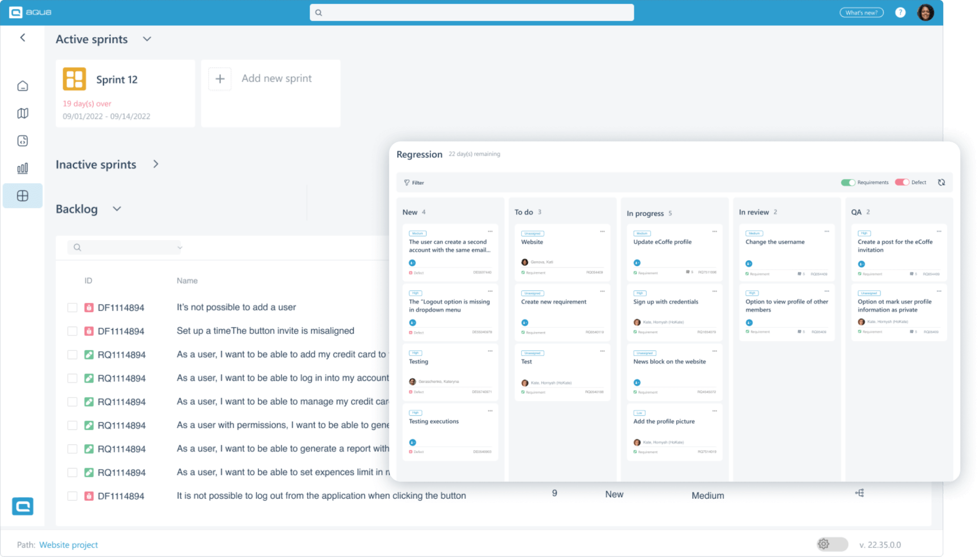The image size is (980, 557).
Task: Open the settings gear at the bottom right
Action: pyautogui.click(x=824, y=544)
